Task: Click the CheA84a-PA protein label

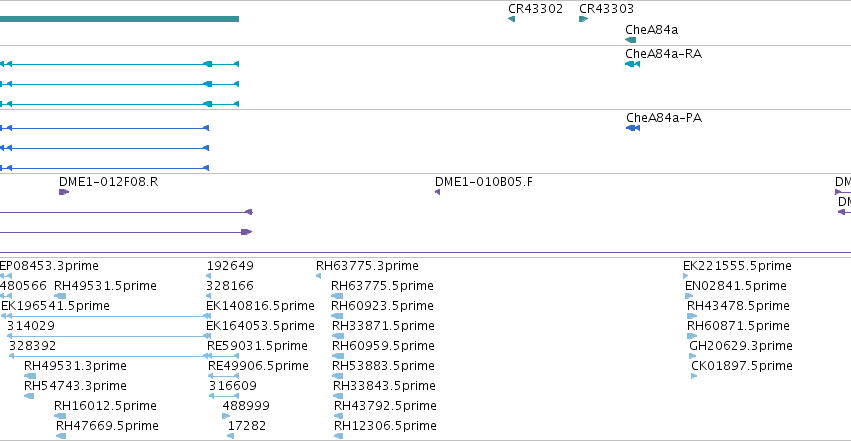Action: point(664,118)
